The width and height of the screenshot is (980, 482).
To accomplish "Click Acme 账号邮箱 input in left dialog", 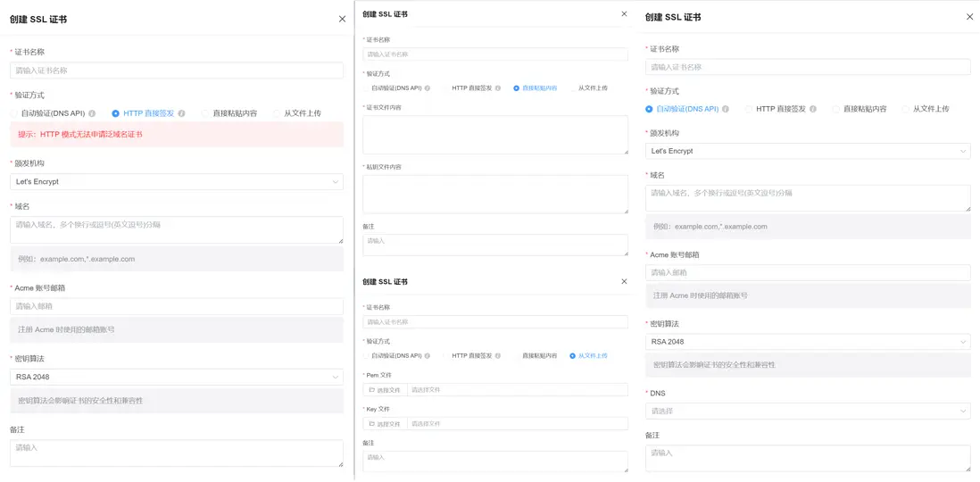I will (177, 306).
